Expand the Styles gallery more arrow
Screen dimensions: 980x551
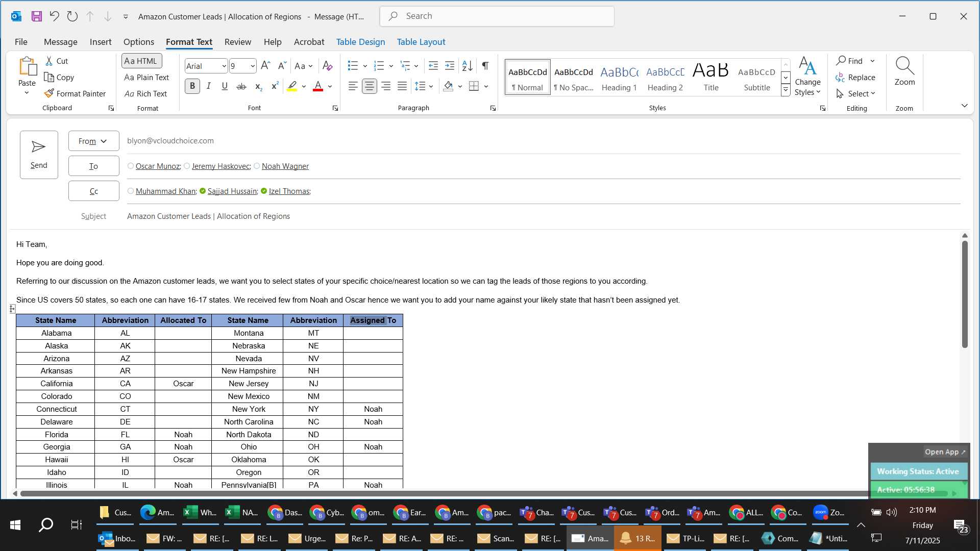click(786, 90)
